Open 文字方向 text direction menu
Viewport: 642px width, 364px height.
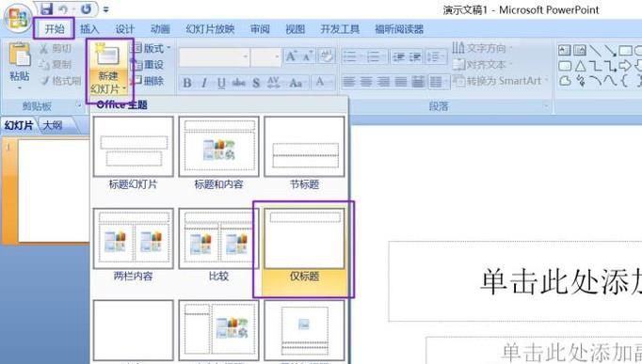pyautogui.click(x=482, y=48)
